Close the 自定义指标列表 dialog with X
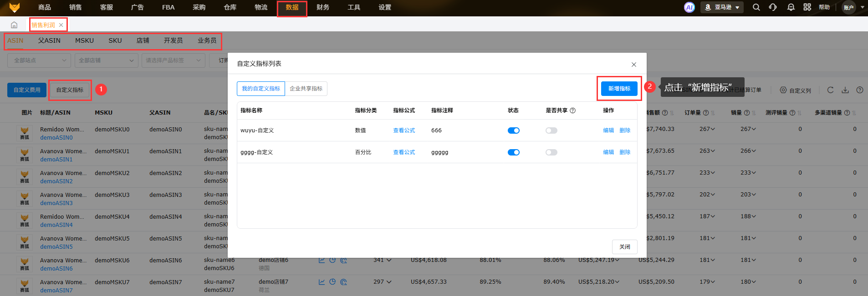The image size is (868, 296). click(633, 65)
